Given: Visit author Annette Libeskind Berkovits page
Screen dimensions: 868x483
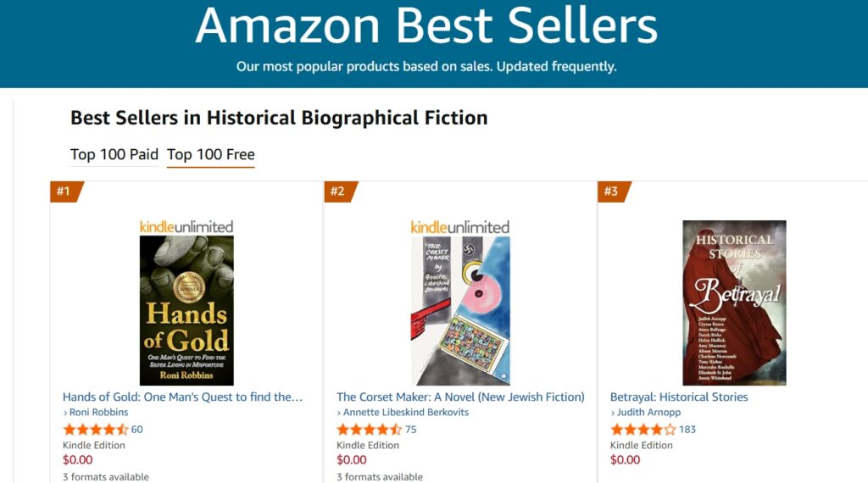Looking at the screenshot, I should 405,413.
